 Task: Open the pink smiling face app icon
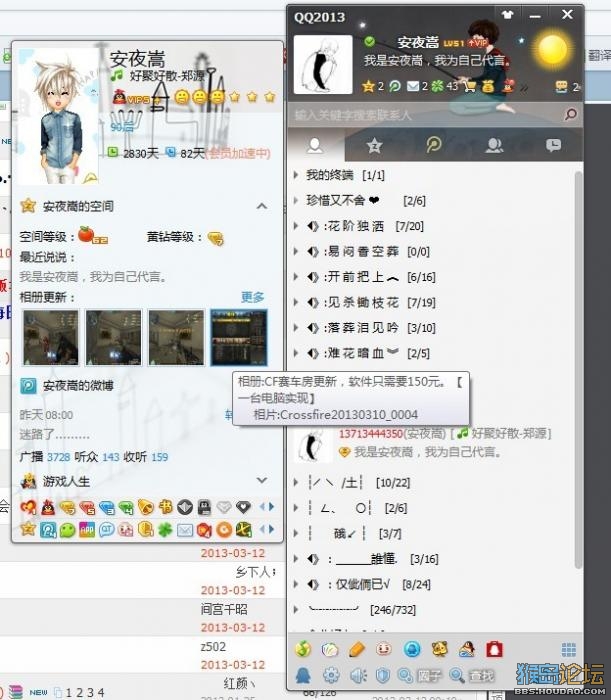(x=383, y=649)
